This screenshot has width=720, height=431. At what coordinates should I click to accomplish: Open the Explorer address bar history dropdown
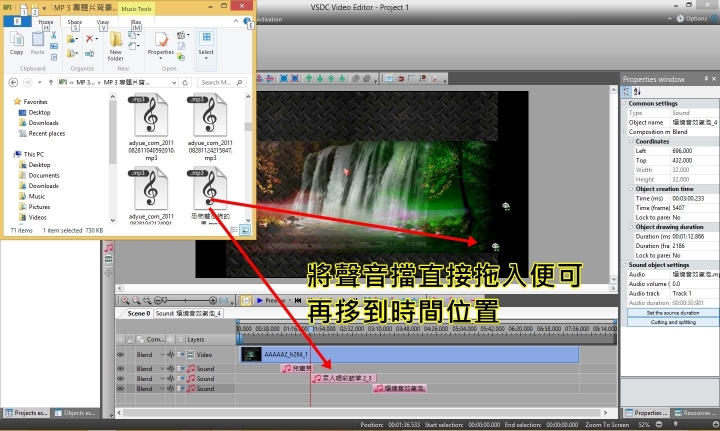(174, 83)
